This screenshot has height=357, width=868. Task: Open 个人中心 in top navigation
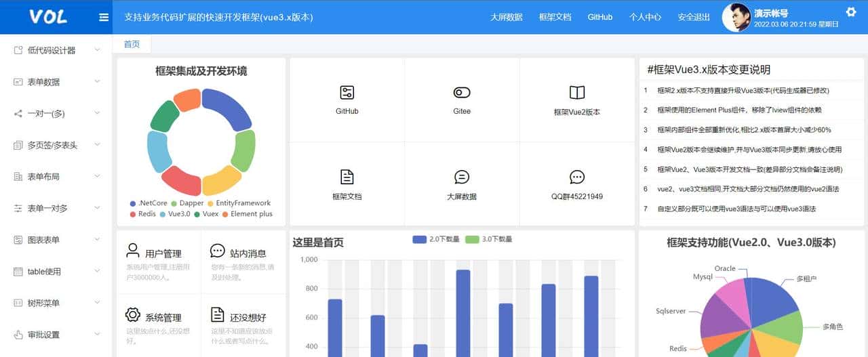coord(646,18)
